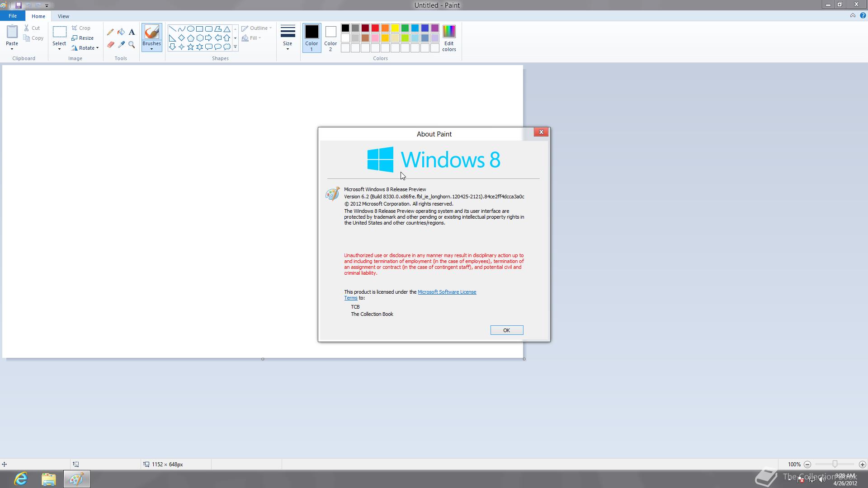Choose the five-point star shape
The image size is (868, 488).
click(x=190, y=47)
